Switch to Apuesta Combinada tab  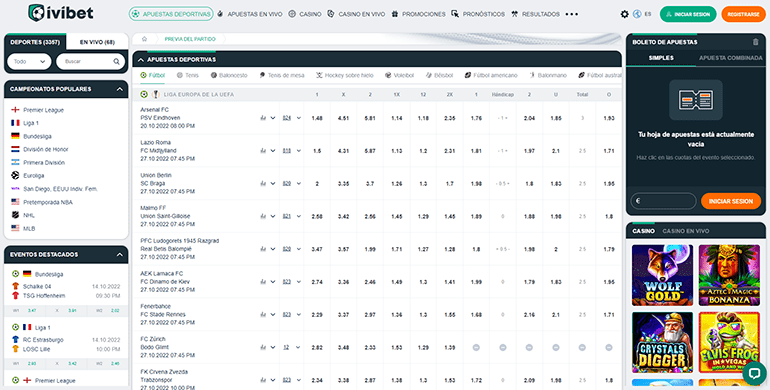tap(731, 58)
